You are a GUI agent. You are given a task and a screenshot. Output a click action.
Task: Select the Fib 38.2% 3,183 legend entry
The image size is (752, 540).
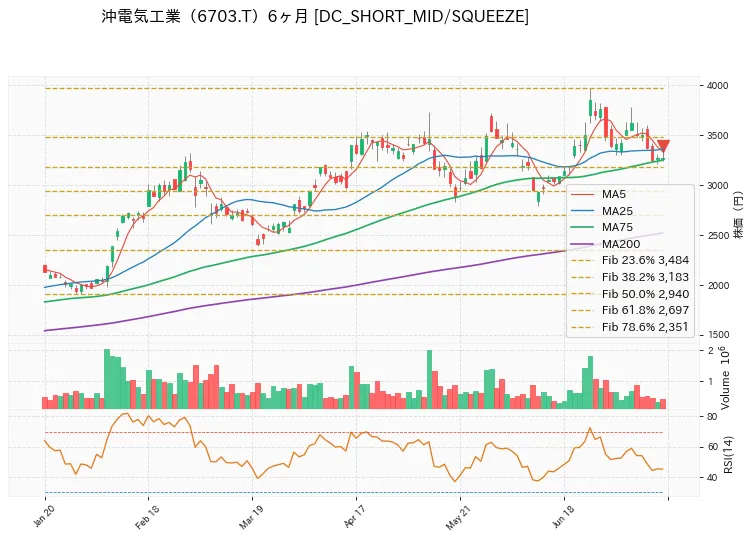click(x=631, y=277)
